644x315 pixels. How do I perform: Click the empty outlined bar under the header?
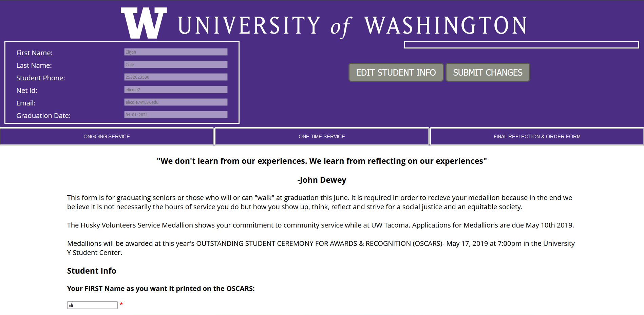click(522, 45)
